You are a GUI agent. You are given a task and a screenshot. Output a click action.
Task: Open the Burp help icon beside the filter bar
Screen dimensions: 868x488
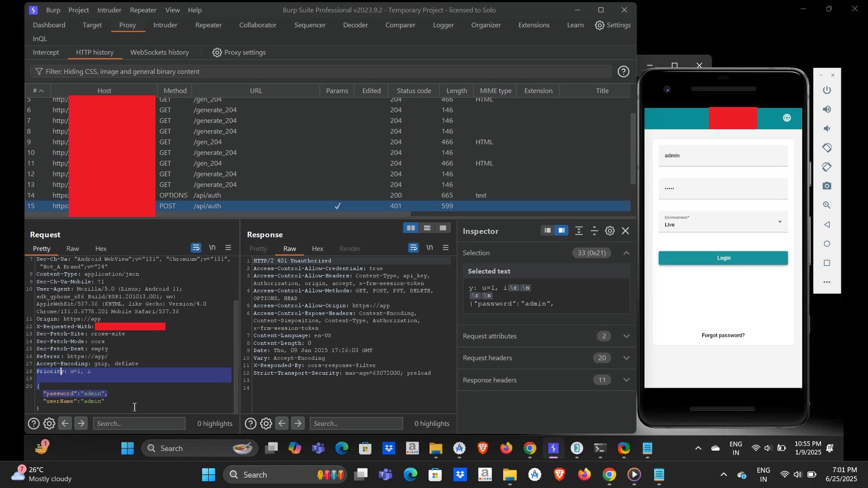point(623,71)
